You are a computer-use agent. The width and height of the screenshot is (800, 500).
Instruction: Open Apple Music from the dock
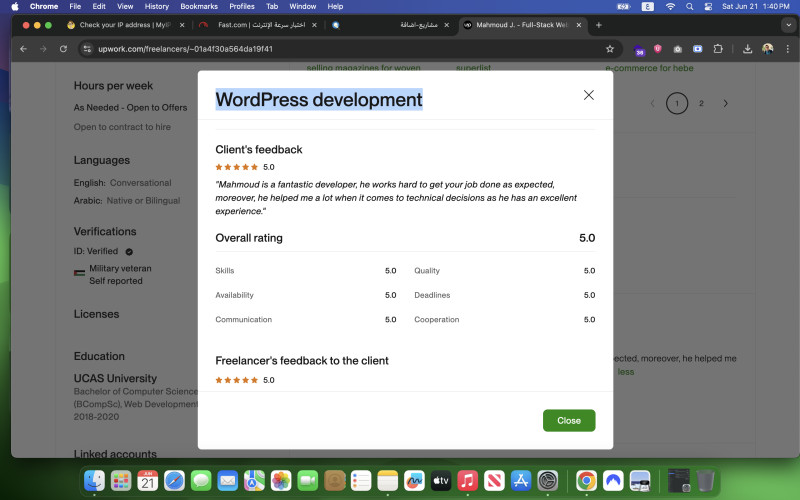click(x=467, y=481)
